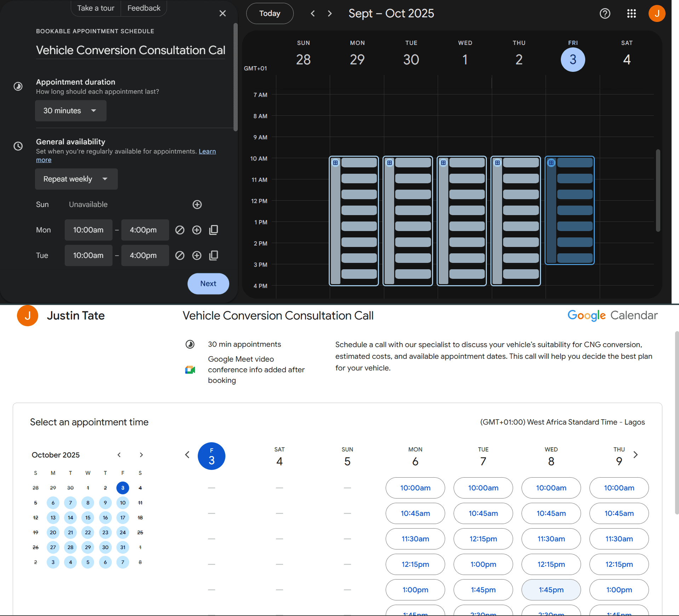
Task: Add another time period on Tuesday
Action: click(x=197, y=255)
